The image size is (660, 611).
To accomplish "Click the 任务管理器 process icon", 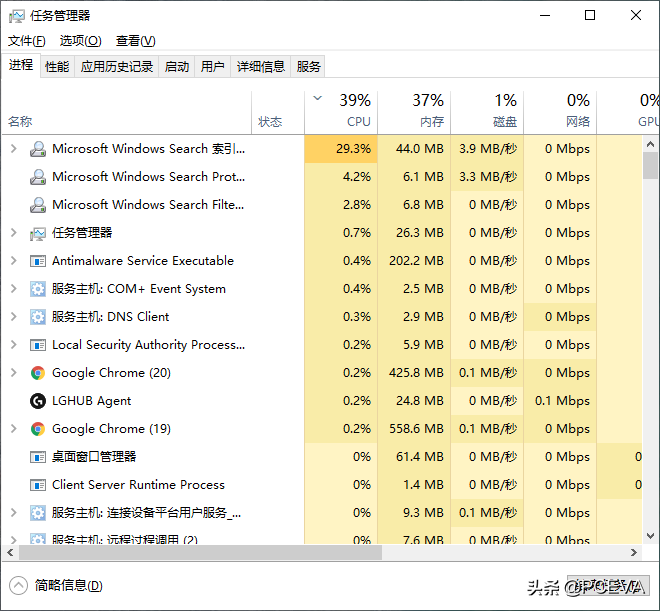I will tap(38, 233).
